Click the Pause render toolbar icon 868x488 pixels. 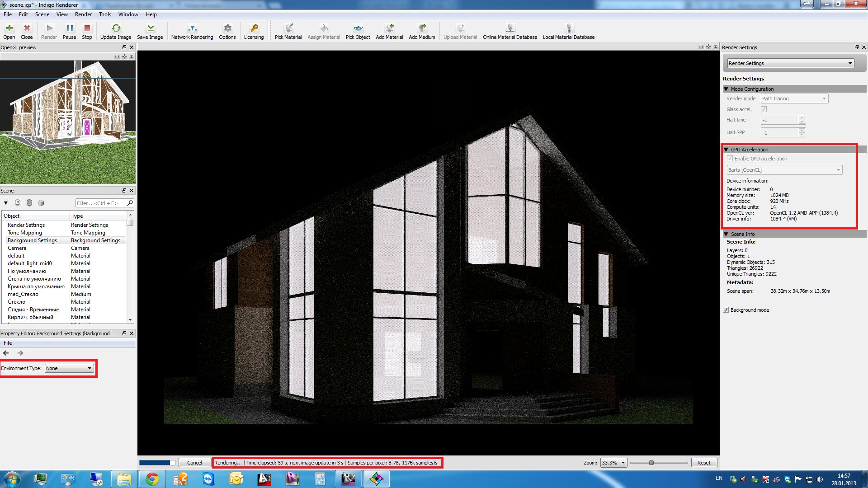click(x=69, y=28)
